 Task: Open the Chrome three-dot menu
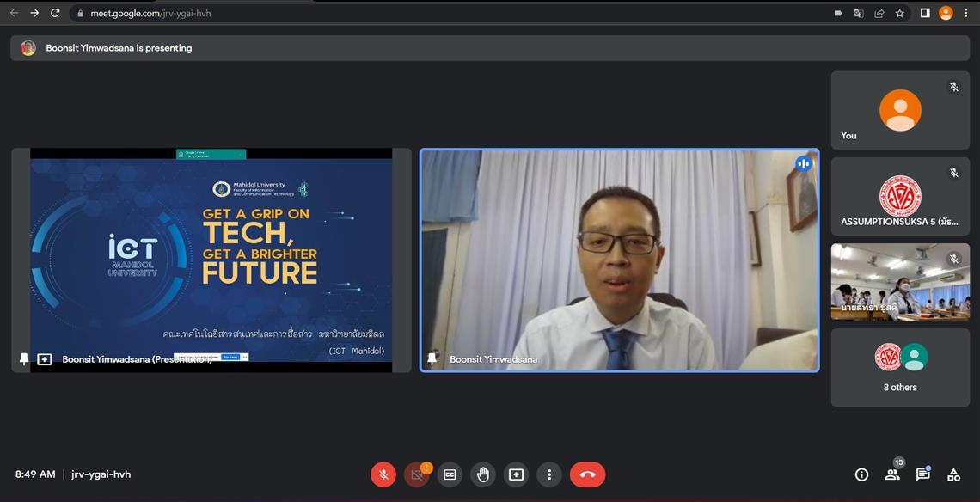966,13
